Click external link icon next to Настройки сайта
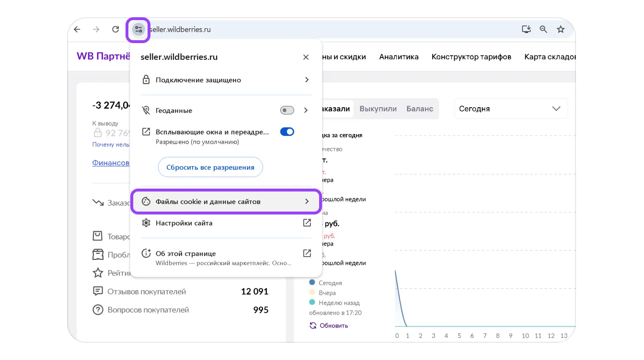Viewport: 644px width, 360px height. [x=307, y=223]
